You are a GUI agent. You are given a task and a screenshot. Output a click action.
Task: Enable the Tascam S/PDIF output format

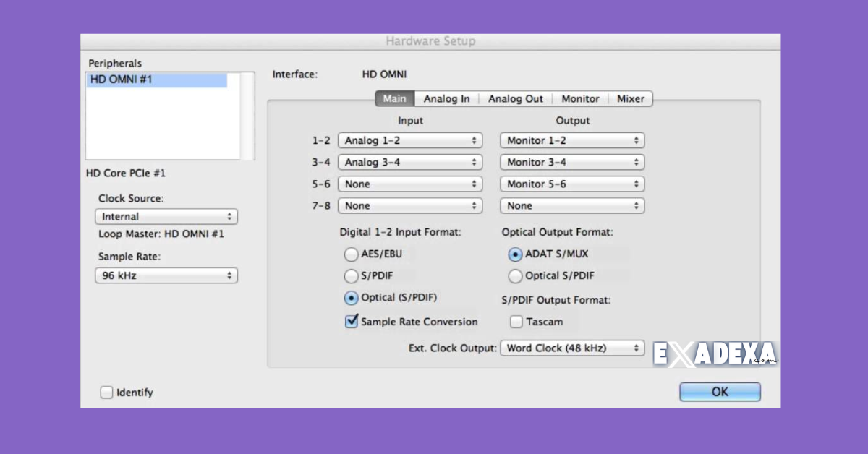[516, 321]
